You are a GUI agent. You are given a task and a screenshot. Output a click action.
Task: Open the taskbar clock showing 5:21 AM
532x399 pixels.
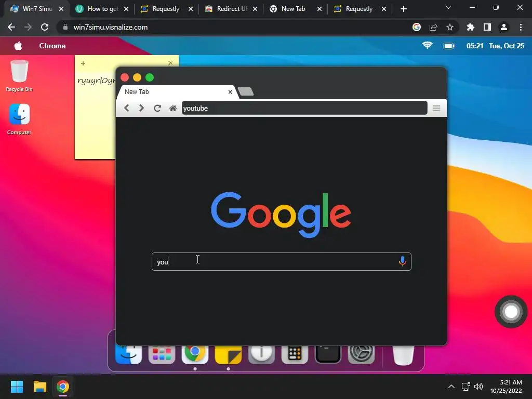506,387
